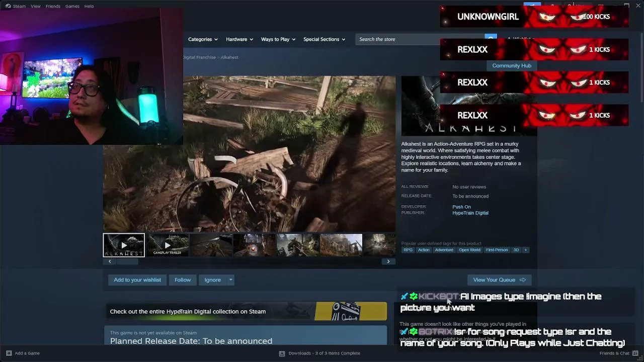Select the First-Person tag

point(497,250)
